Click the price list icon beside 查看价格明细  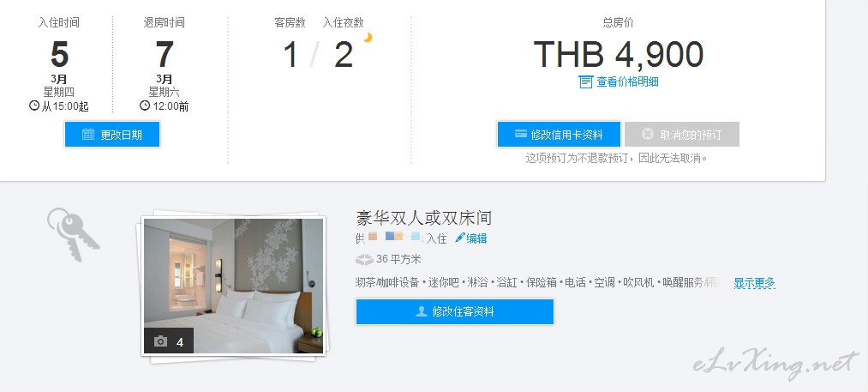click(x=586, y=82)
